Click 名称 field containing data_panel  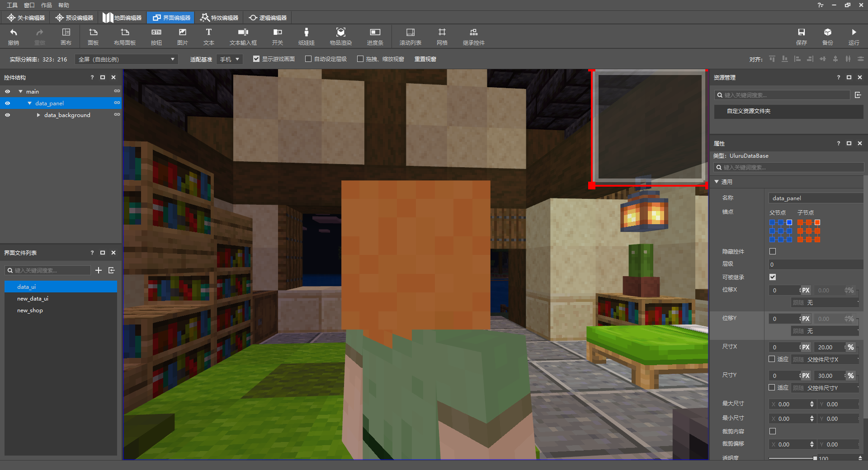click(816, 198)
